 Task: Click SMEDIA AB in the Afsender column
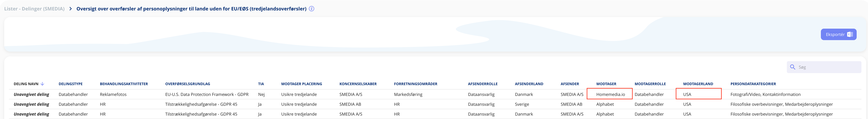pos(571,104)
